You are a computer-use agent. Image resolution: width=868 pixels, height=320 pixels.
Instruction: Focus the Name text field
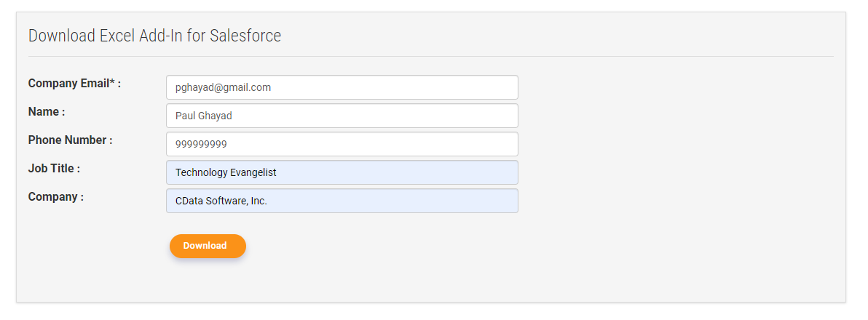point(408,116)
